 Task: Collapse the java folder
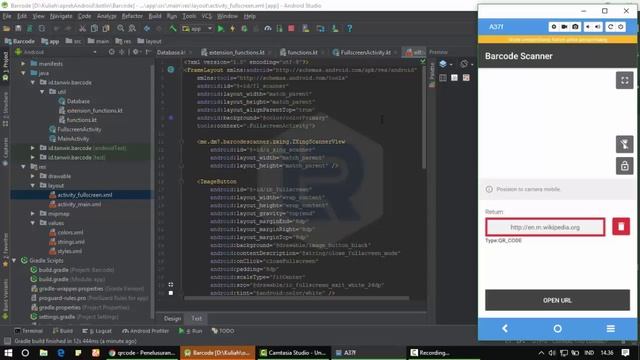pos(23,73)
